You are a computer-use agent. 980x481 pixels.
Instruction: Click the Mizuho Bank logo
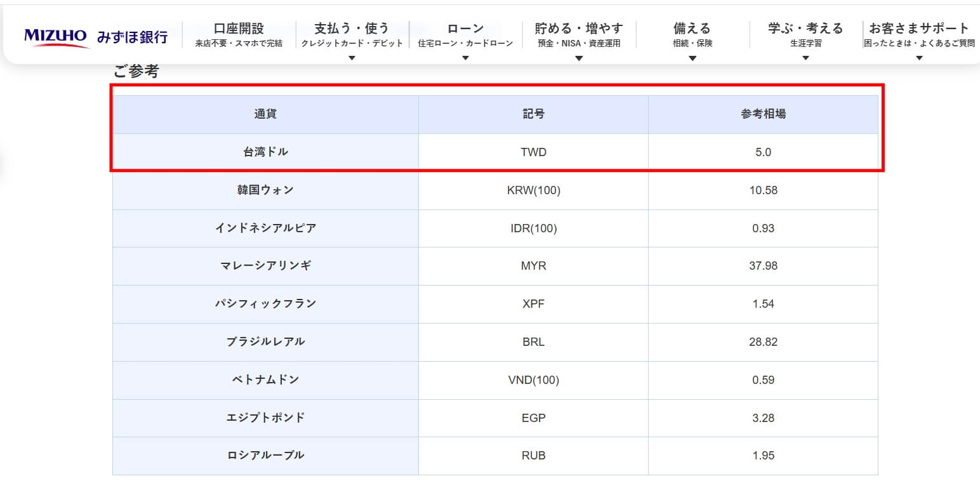[x=96, y=37]
